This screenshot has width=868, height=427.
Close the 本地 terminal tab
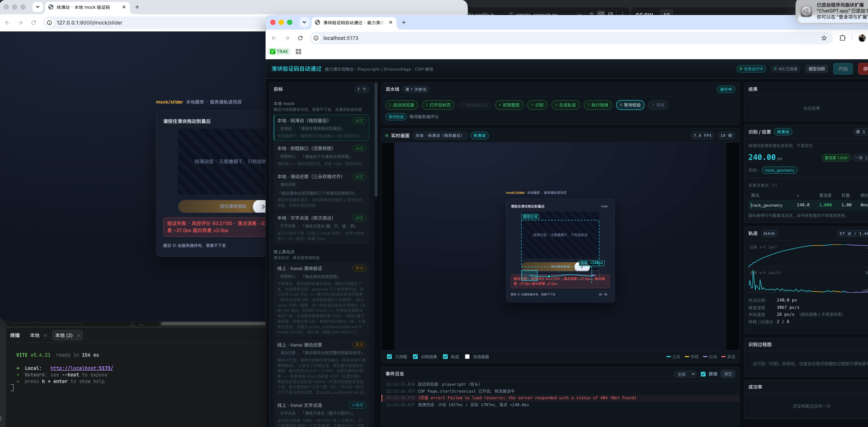click(45, 336)
